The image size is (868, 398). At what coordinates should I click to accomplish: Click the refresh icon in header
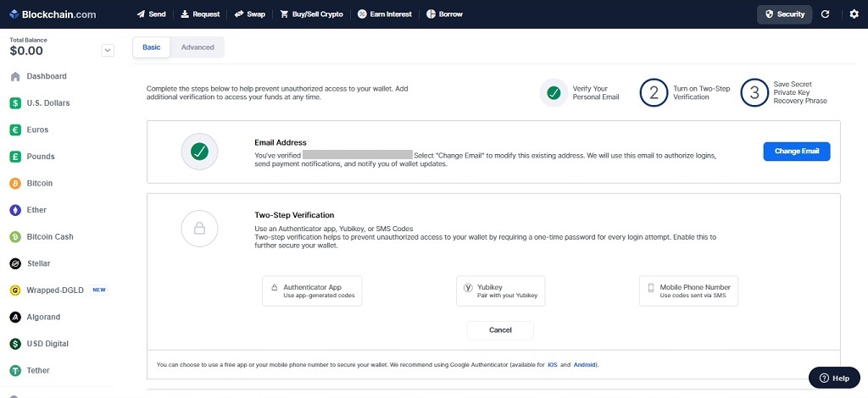tap(826, 14)
